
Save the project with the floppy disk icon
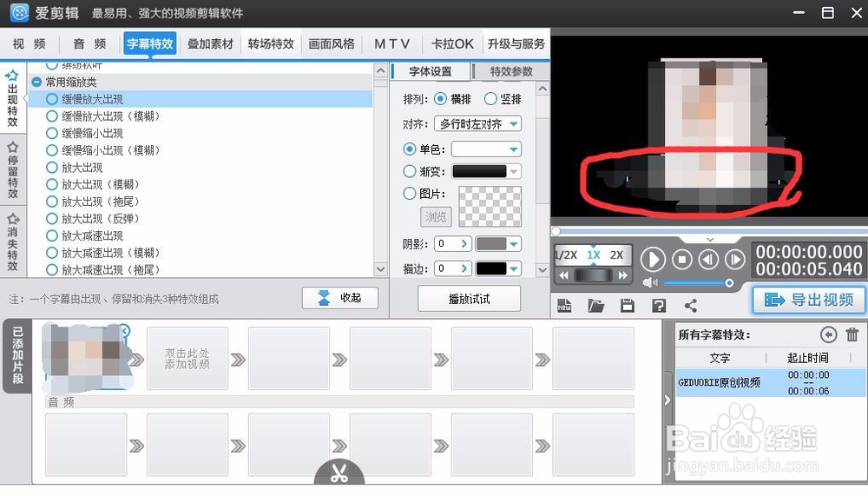click(628, 306)
